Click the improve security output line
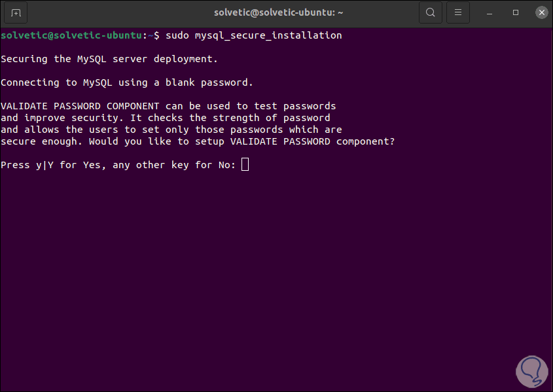The image size is (553, 392). [166, 118]
